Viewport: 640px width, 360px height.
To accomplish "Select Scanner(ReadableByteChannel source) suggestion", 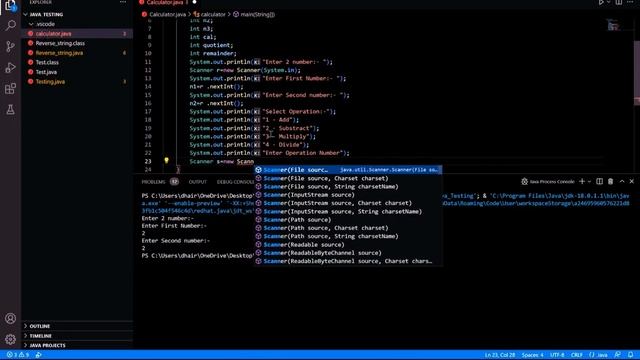I will [348, 253].
